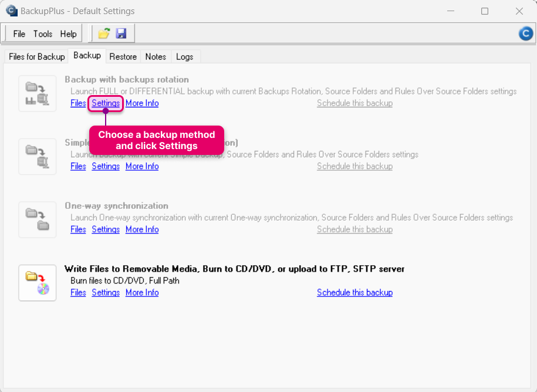Open the Logs tab
537x392 pixels.
[x=185, y=56]
